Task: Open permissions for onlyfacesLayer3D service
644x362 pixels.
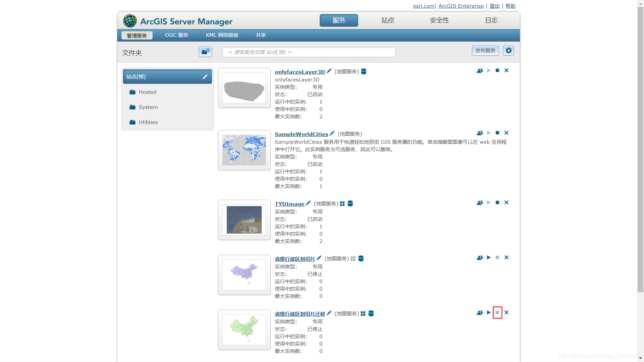Action: pos(480,70)
